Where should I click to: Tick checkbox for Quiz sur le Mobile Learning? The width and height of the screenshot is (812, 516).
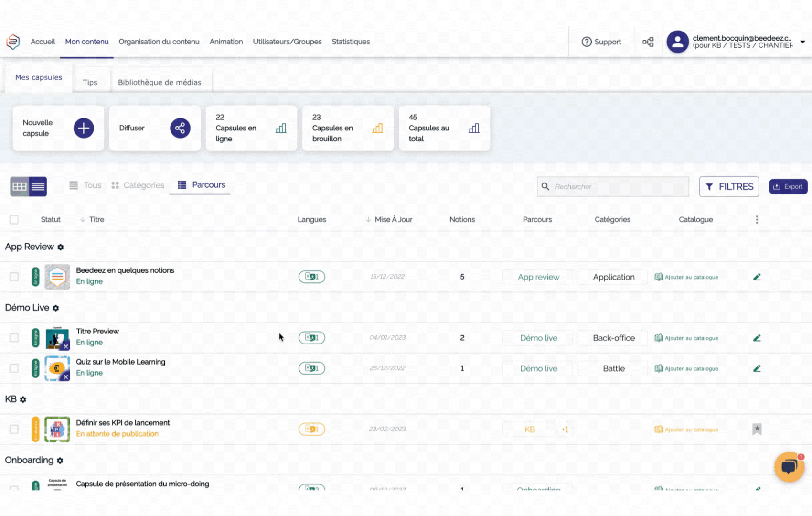point(14,368)
